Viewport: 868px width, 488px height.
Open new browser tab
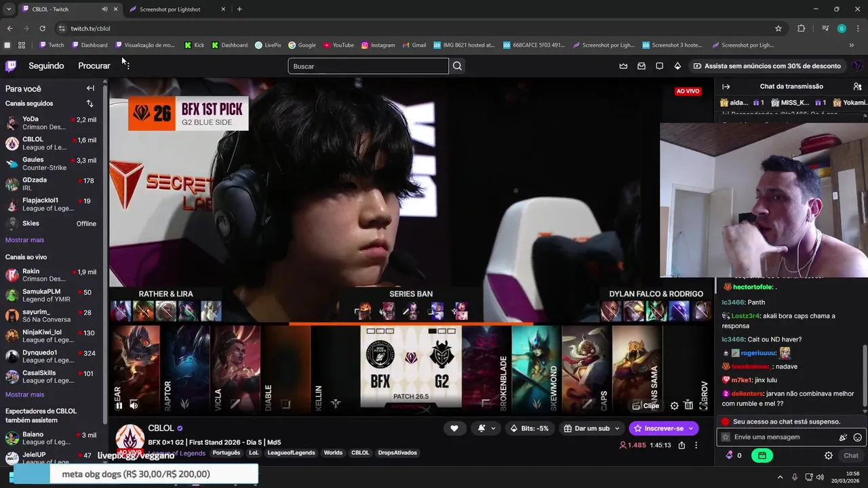coord(239,9)
